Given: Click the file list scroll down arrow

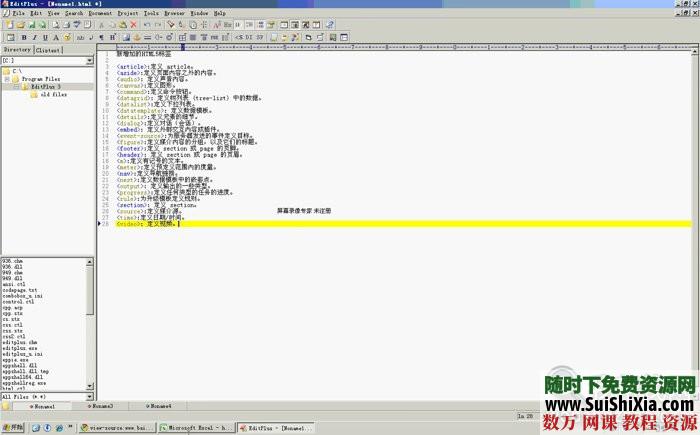Looking at the screenshot, I should pos(90,386).
